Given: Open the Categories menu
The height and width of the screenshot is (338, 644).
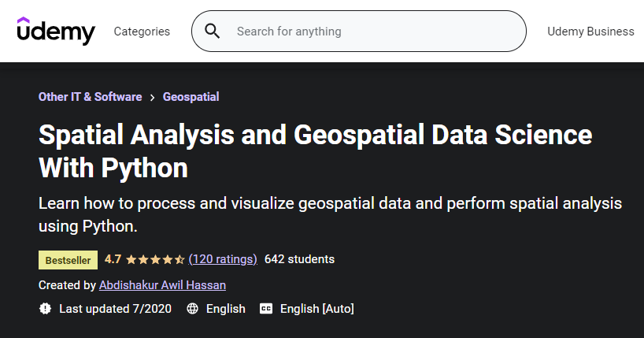Looking at the screenshot, I should tap(142, 32).
